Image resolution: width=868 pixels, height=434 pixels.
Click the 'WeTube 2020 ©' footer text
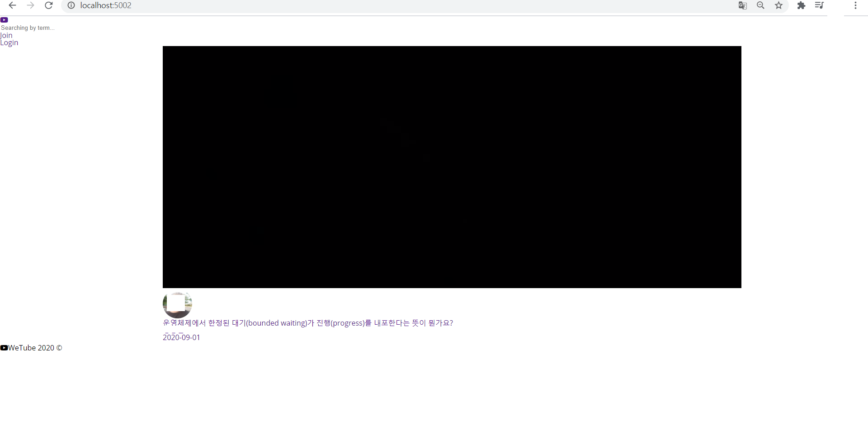click(x=35, y=348)
